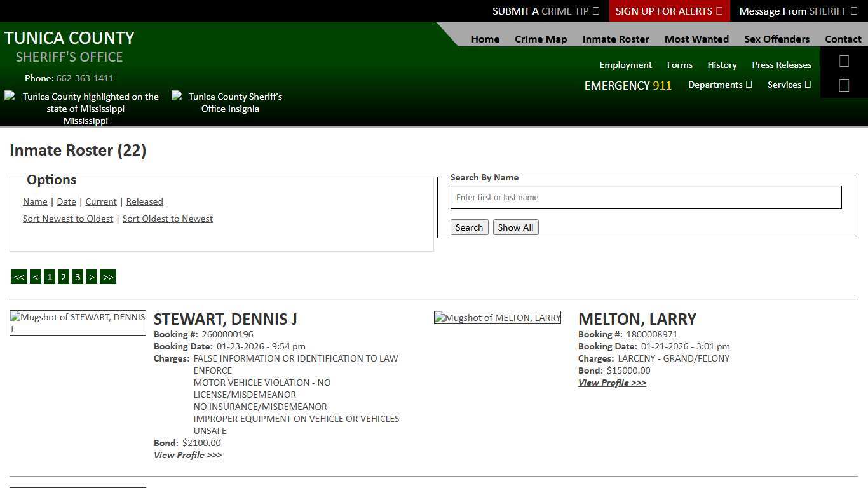Open Message From Sheriff
868x488 pixels.
click(x=797, y=11)
